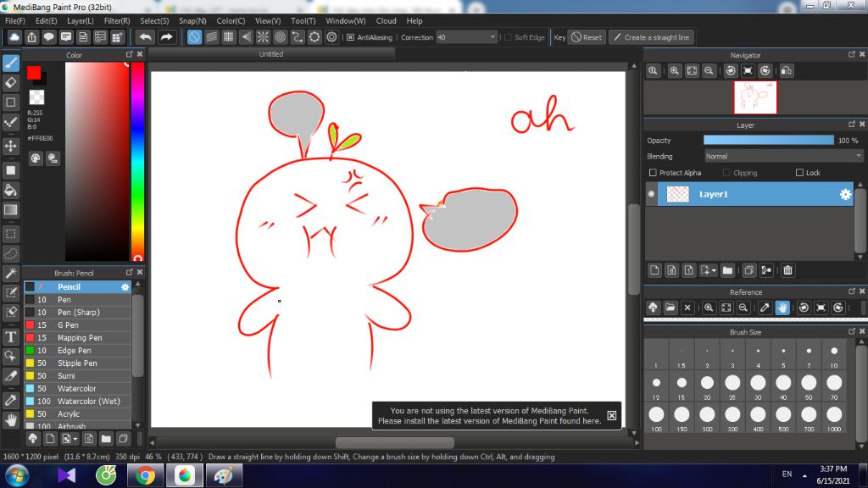Open Layer1 settings gear
868x488 pixels.
(x=845, y=195)
